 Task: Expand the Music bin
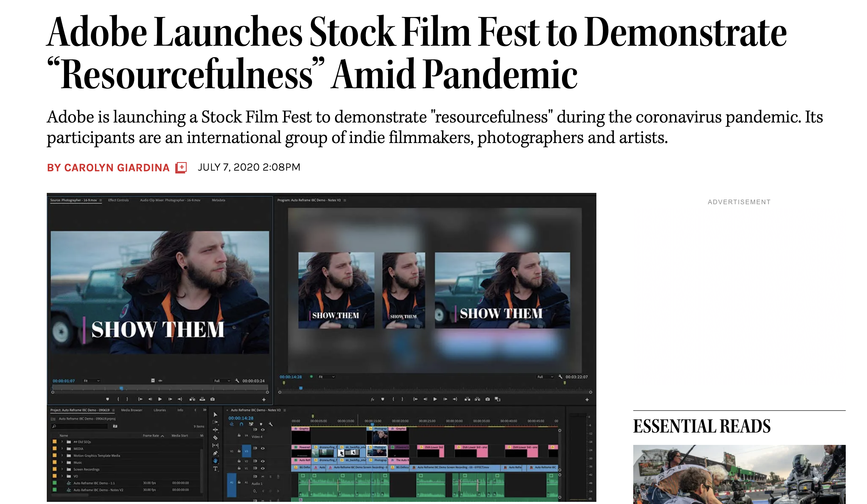pos(62,462)
